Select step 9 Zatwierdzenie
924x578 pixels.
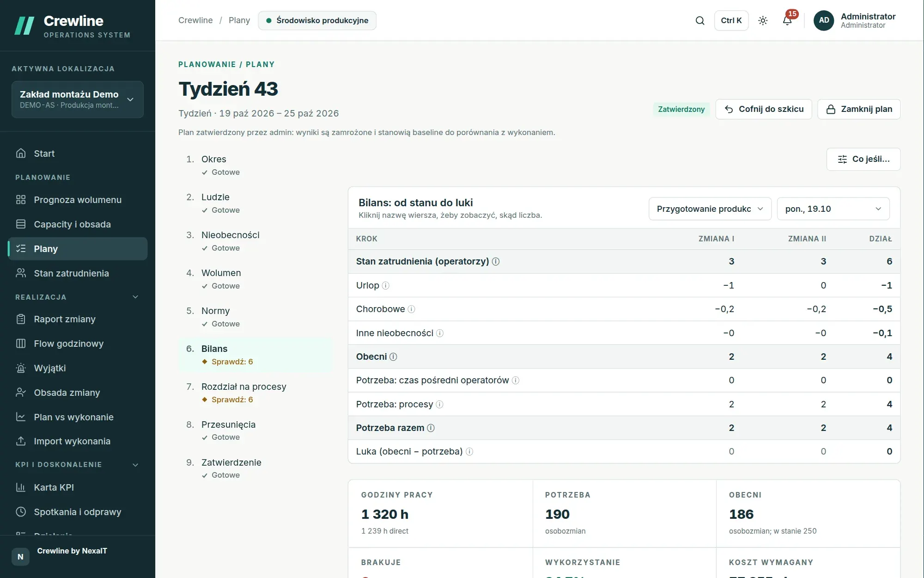(x=255, y=468)
